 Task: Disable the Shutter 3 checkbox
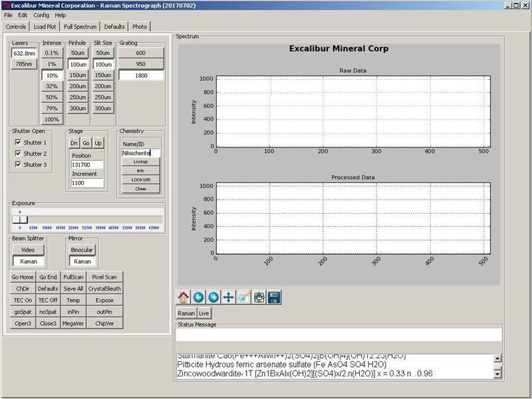click(x=19, y=164)
